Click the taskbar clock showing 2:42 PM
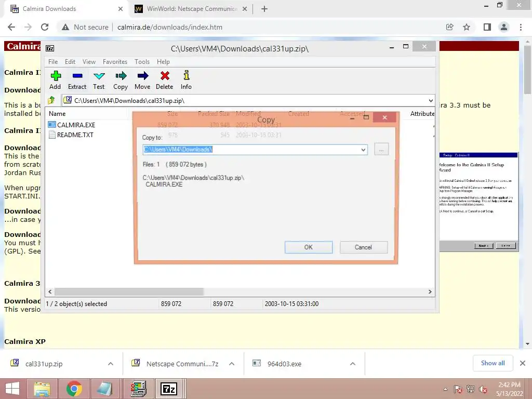This screenshot has height=399, width=532. [x=510, y=389]
